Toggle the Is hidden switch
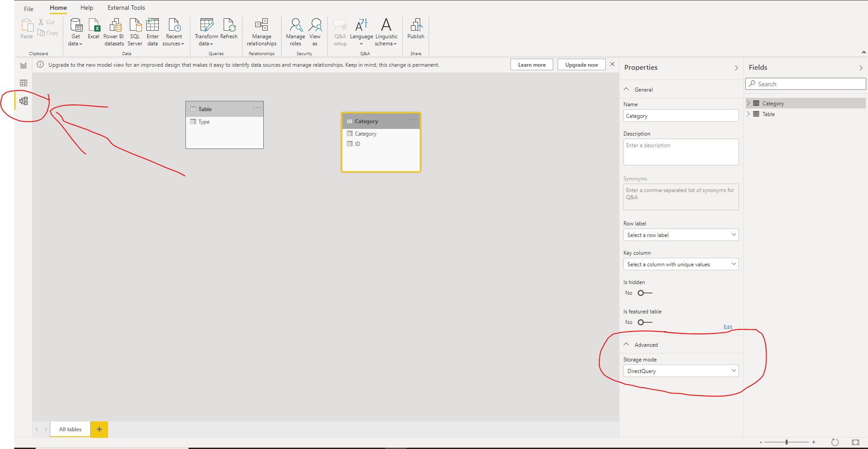The width and height of the screenshot is (868, 449). (x=645, y=293)
